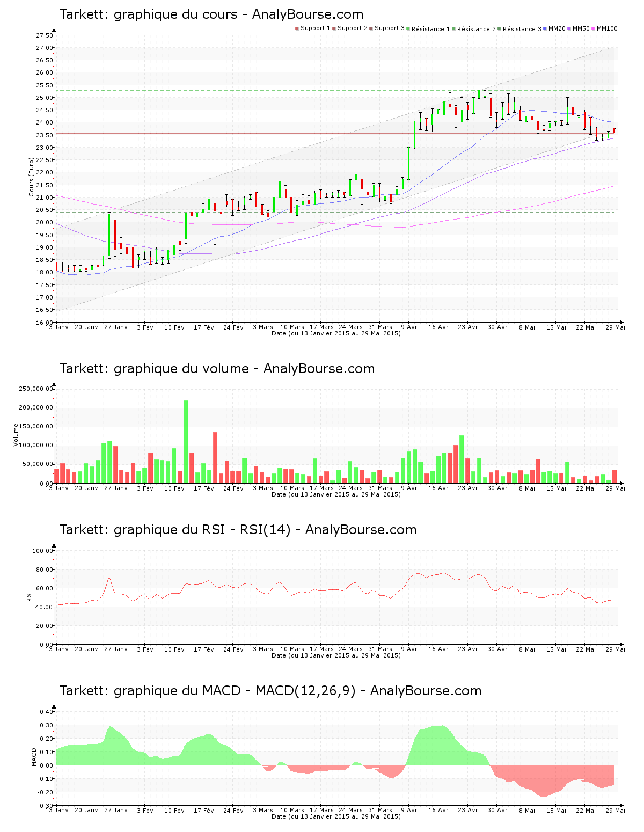644x832 pixels.
Task: Click the 20.00 value on RSI axis
Action: pyautogui.click(x=45, y=626)
